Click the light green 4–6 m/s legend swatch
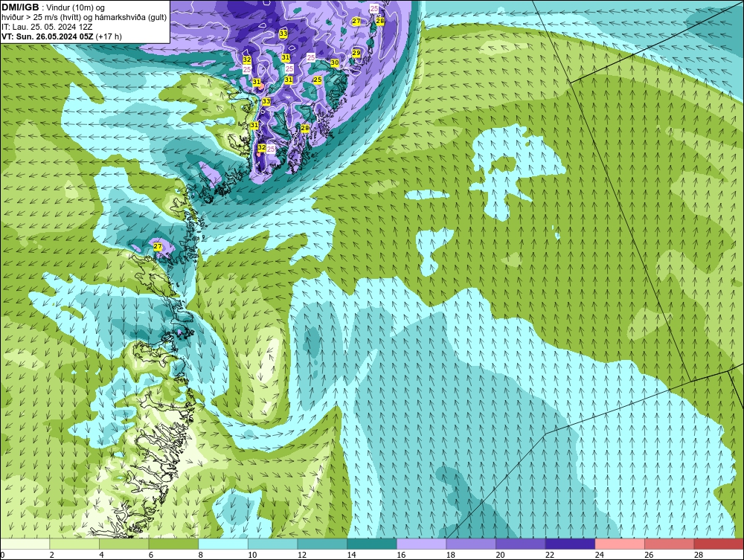Viewport: 744px width, 560px height. tap(124, 544)
